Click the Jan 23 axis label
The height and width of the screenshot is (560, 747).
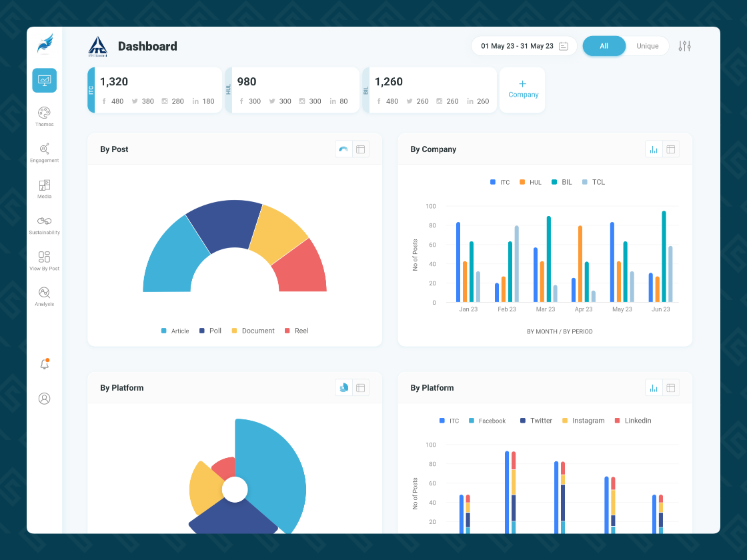pyautogui.click(x=468, y=309)
